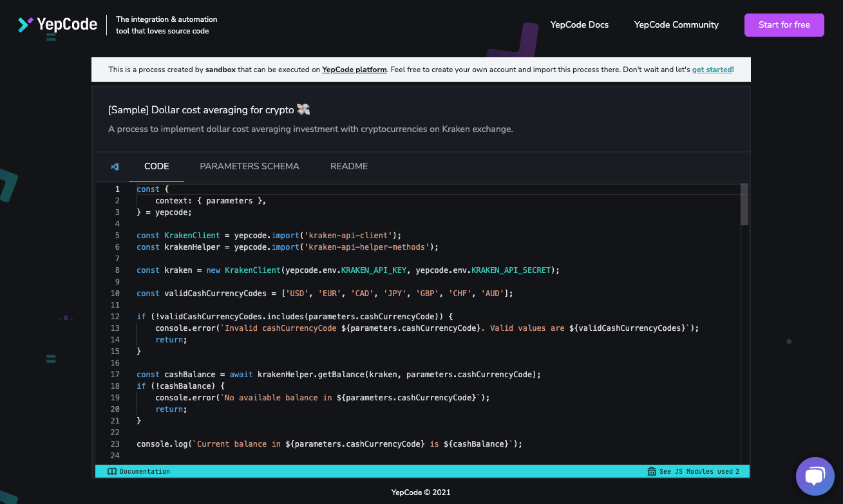Open the YepCode Community link
This screenshot has width=843, height=504.
(676, 24)
